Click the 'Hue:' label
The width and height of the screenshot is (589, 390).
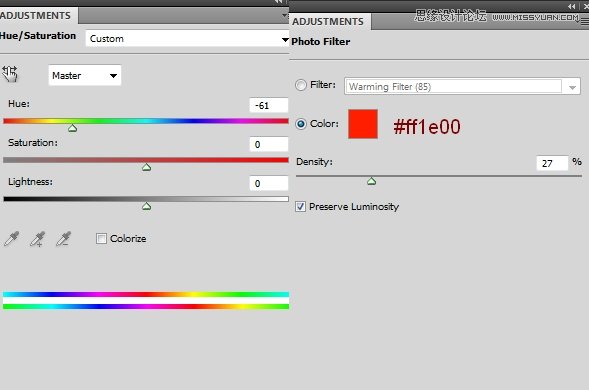click(x=19, y=104)
